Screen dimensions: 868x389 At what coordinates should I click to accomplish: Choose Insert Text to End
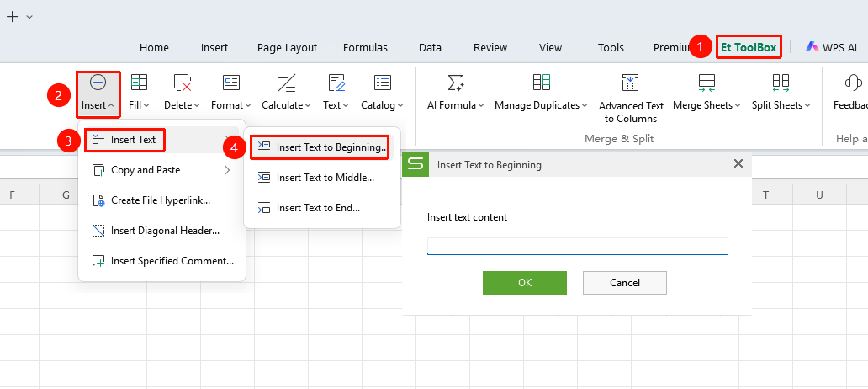coord(321,208)
